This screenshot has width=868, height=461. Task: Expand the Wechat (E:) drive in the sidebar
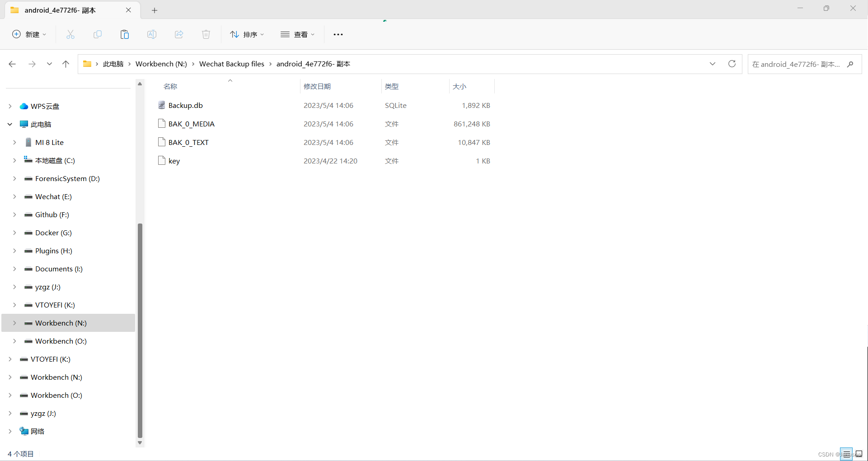tap(14, 196)
